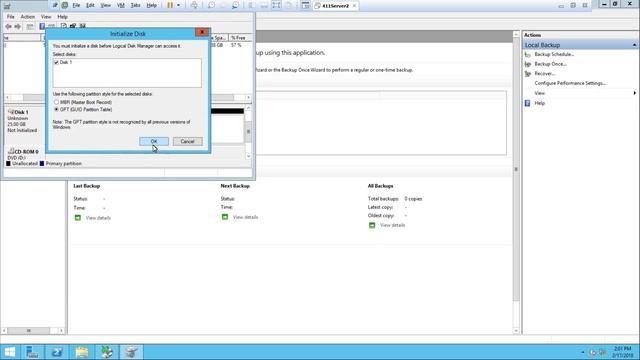Open Disk Management Action menu
This screenshot has height=360, width=640.
[27, 17]
